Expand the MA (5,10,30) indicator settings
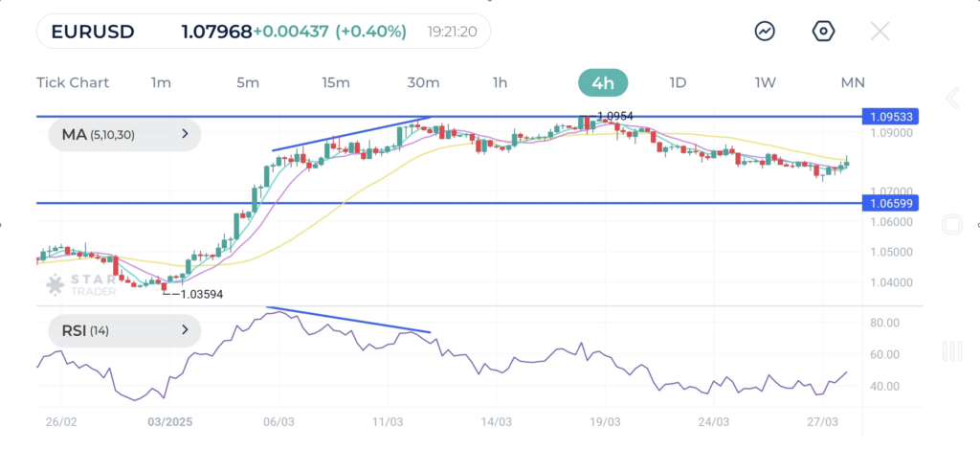The image size is (980, 449). (124, 135)
